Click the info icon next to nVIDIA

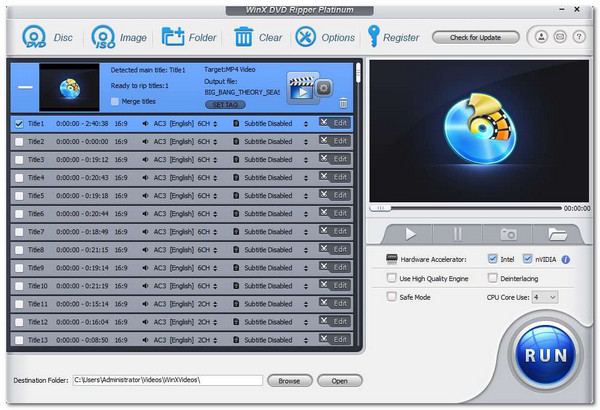click(566, 260)
